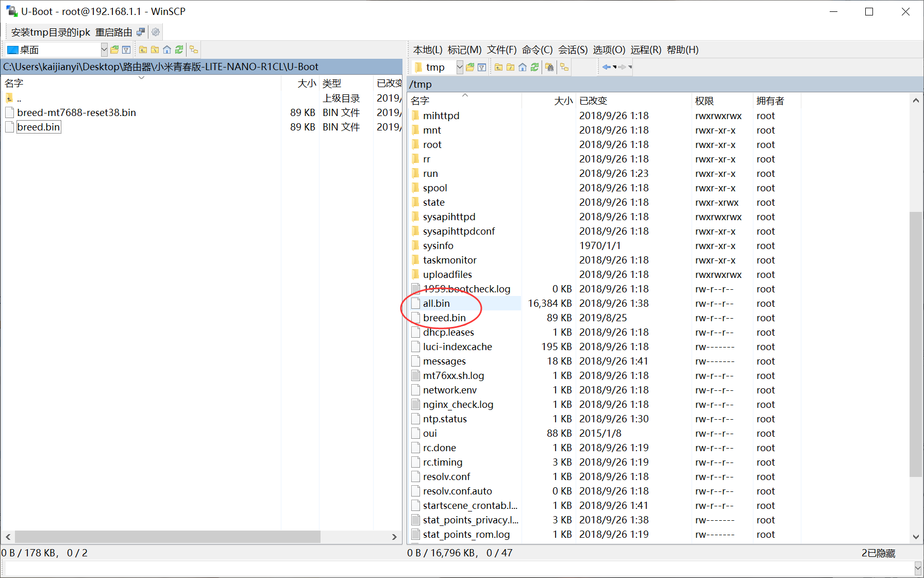Open the remote directory dropdown showing tmp

click(x=460, y=67)
